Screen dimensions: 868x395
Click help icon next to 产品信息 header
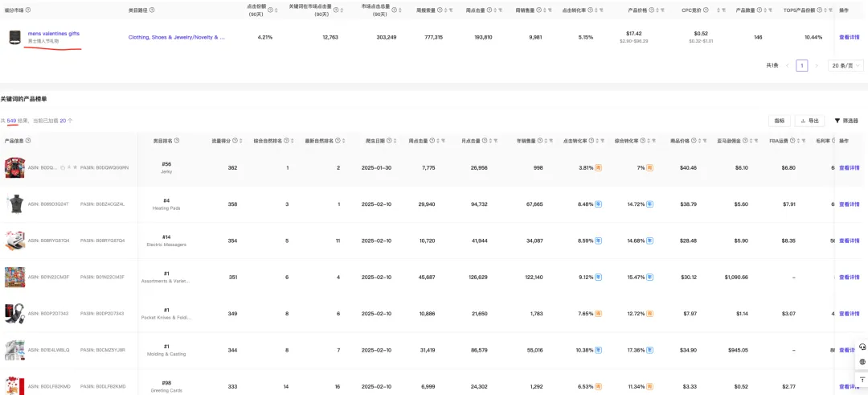[x=28, y=141]
